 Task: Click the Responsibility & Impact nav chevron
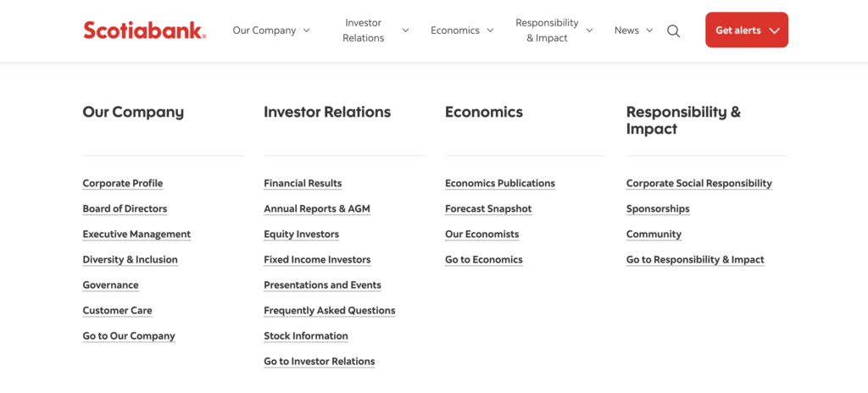click(589, 30)
